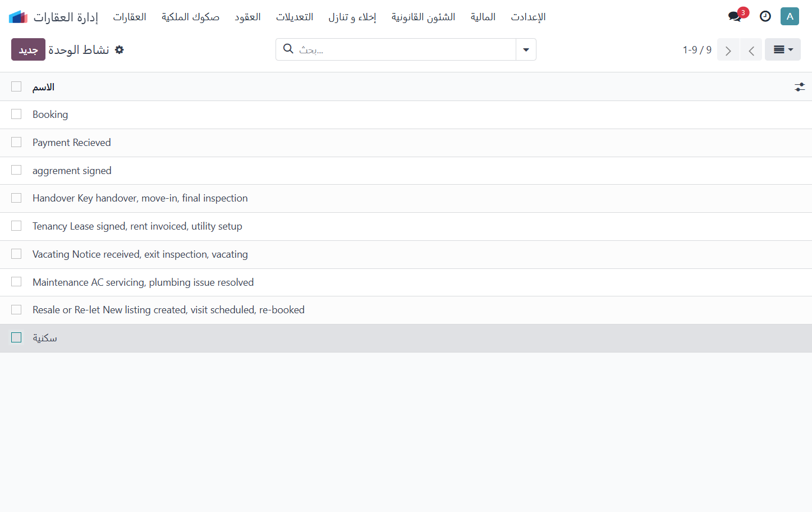Check the Tenancy row checkbox
The width and height of the screenshot is (812, 512).
16,226
